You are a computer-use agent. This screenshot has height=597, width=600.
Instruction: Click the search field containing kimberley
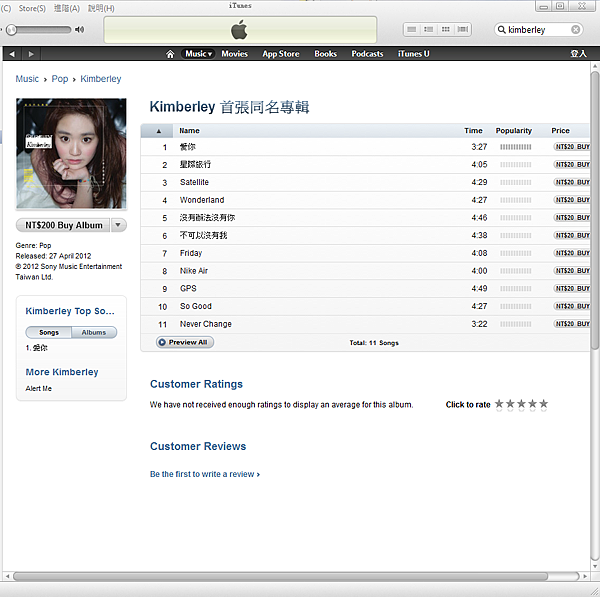tap(538, 29)
